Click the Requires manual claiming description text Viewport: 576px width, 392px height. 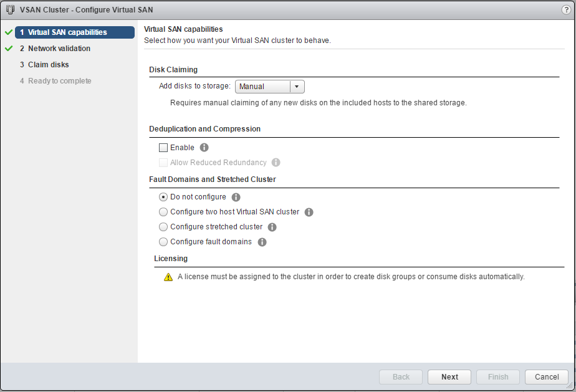(318, 103)
